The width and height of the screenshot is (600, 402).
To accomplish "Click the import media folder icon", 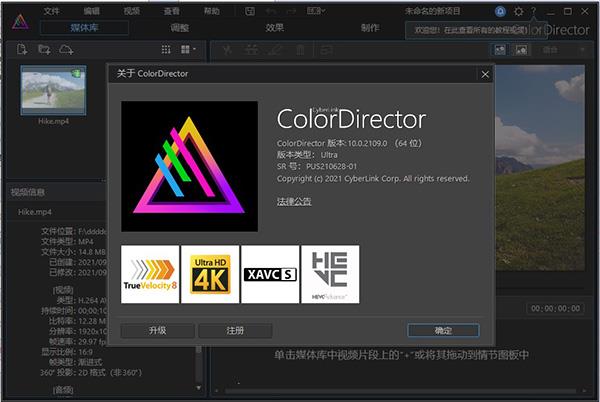I will point(44,49).
